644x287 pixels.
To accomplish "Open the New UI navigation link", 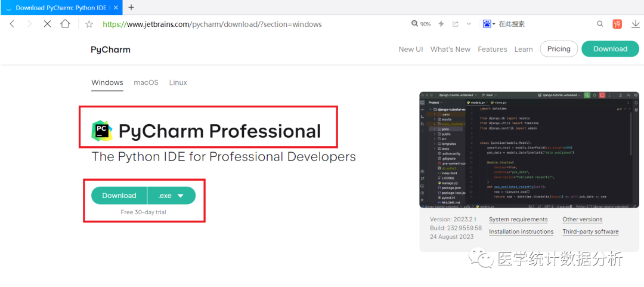I will click(x=411, y=50).
